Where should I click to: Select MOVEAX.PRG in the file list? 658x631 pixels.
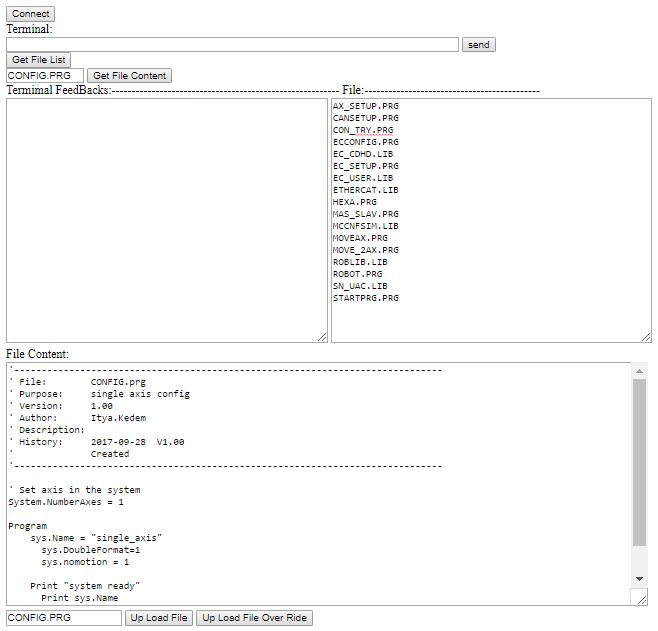360,238
